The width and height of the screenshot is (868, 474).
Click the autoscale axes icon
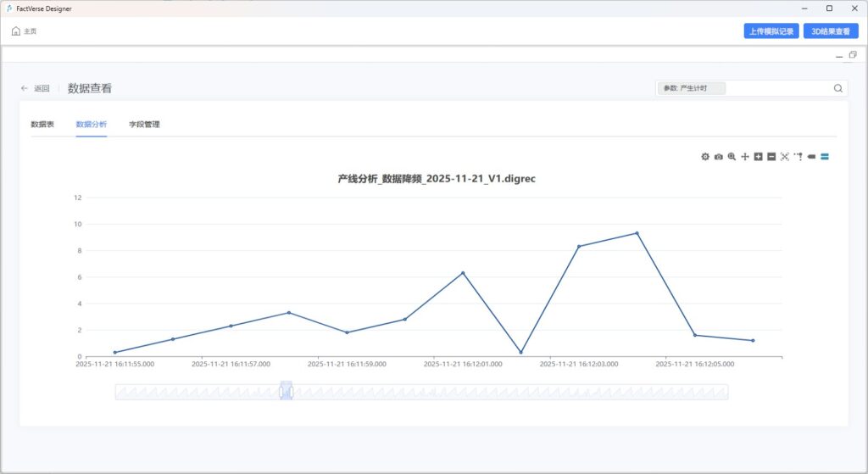click(785, 157)
